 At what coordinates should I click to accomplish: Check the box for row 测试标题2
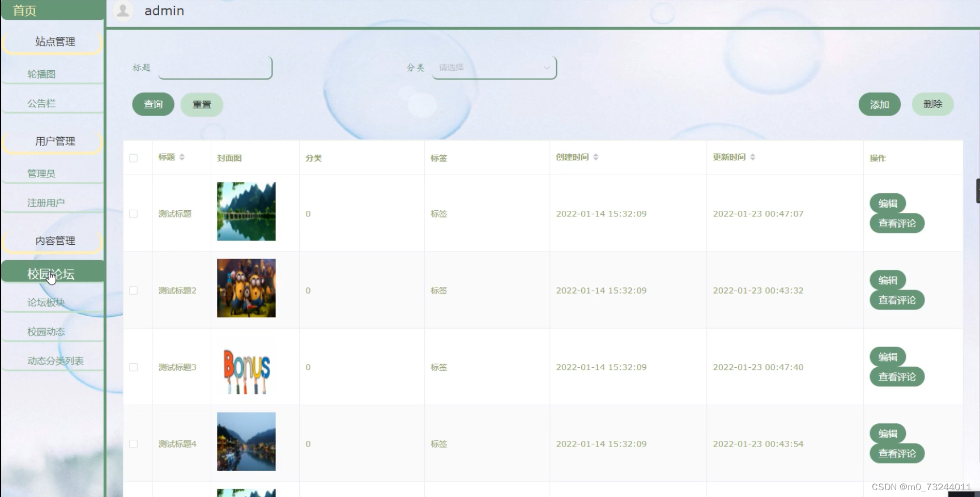pos(134,290)
